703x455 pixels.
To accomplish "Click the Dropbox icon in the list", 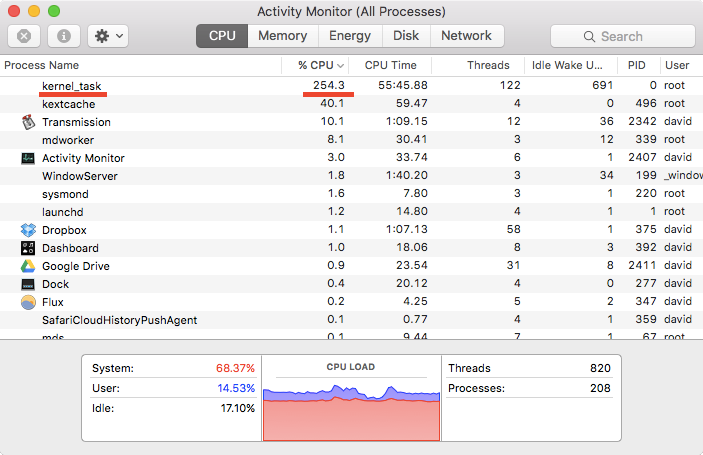I will click(28, 230).
